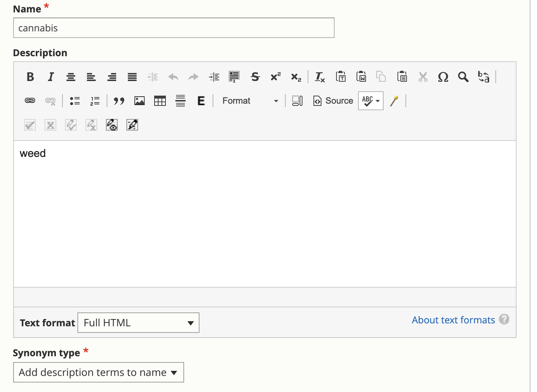
Task: Click the reject change X icon
Action: tap(50, 125)
